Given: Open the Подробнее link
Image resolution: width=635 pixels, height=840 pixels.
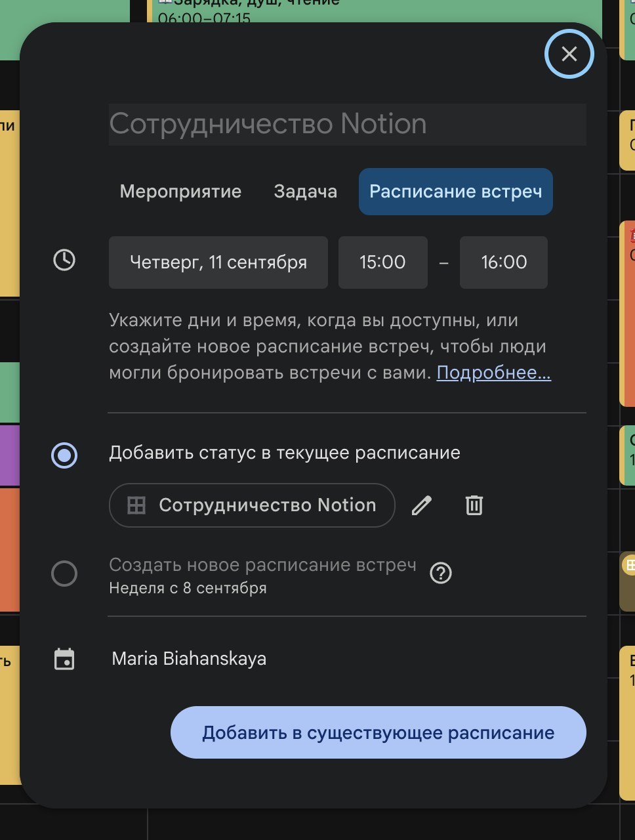Looking at the screenshot, I should [494, 373].
